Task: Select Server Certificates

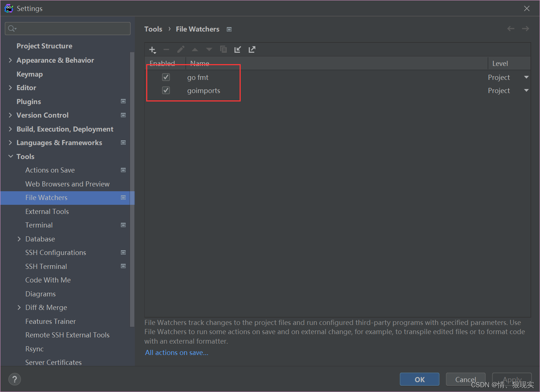Action: [x=53, y=362]
